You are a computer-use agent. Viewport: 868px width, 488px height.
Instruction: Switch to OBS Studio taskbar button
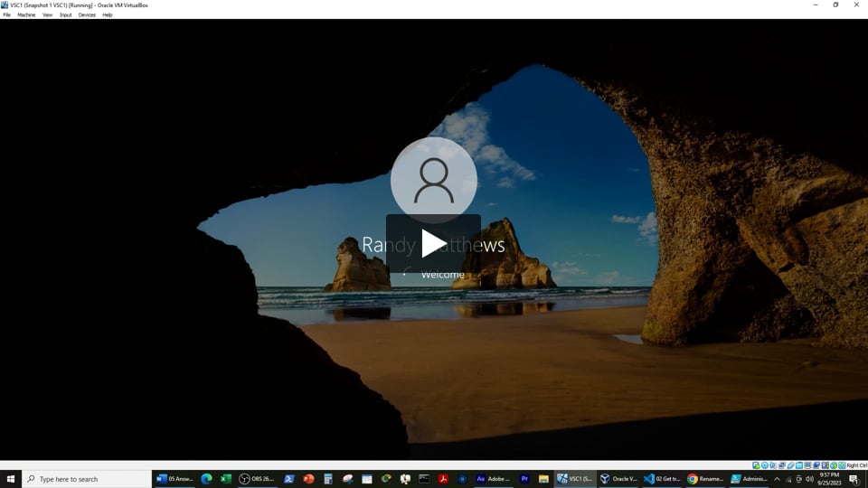click(x=257, y=479)
